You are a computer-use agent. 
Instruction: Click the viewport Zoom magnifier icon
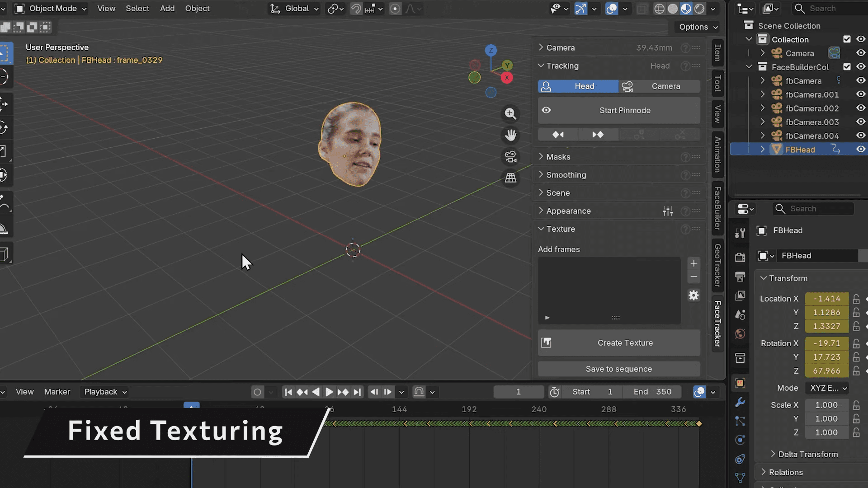pos(510,114)
